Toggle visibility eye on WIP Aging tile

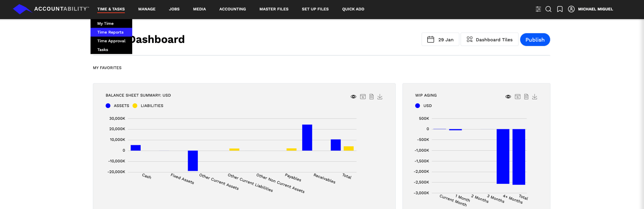pyautogui.click(x=508, y=97)
